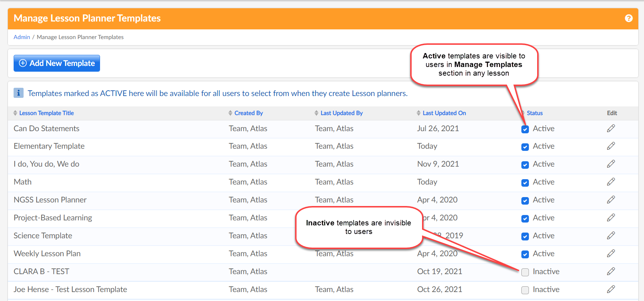Edit the CLARA B - TEST template
The image size is (644, 301).
pyautogui.click(x=611, y=272)
